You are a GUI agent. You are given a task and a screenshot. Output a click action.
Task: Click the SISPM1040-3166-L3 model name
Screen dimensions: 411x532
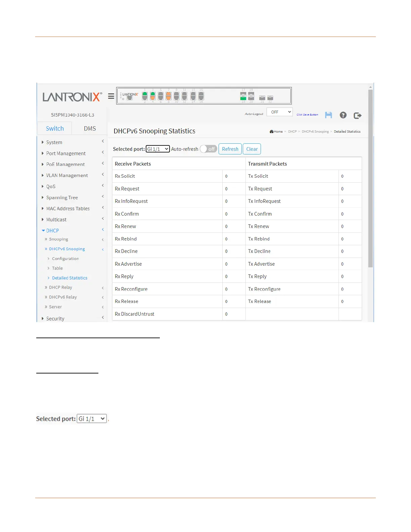pyautogui.click(x=73, y=115)
